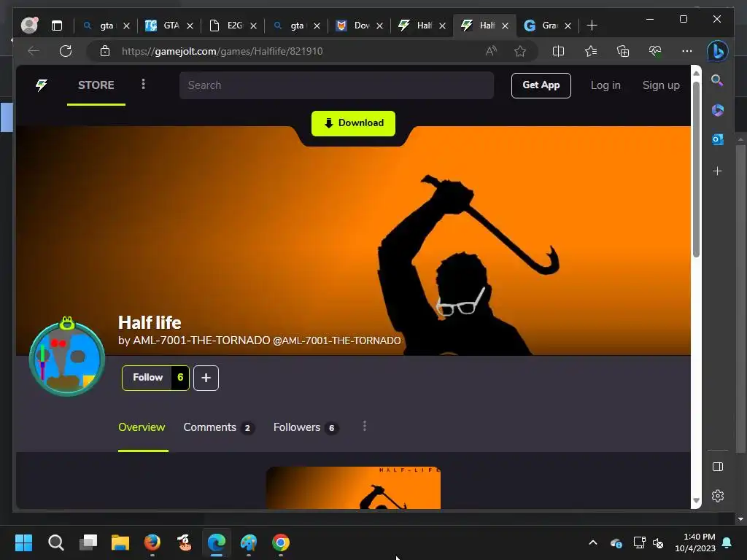Refresh the page in Edge
Screen dimensions: 747x560
click(66, 51)
